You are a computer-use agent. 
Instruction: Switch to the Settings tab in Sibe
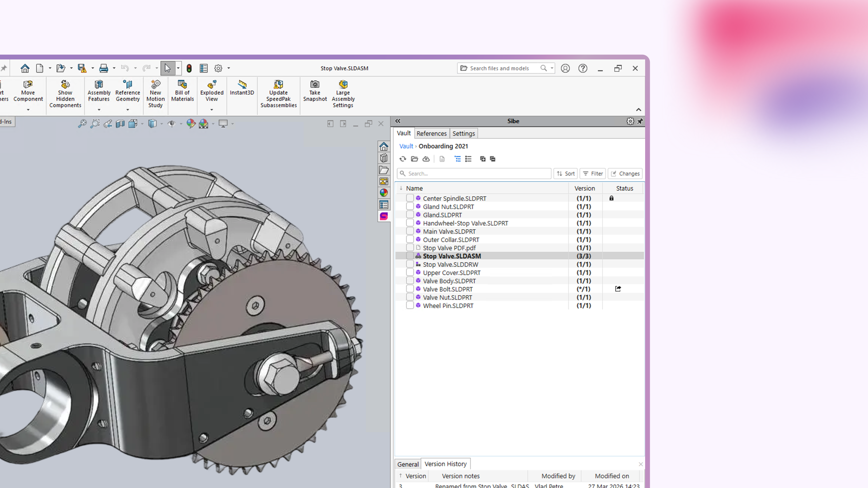pos(464,133)
